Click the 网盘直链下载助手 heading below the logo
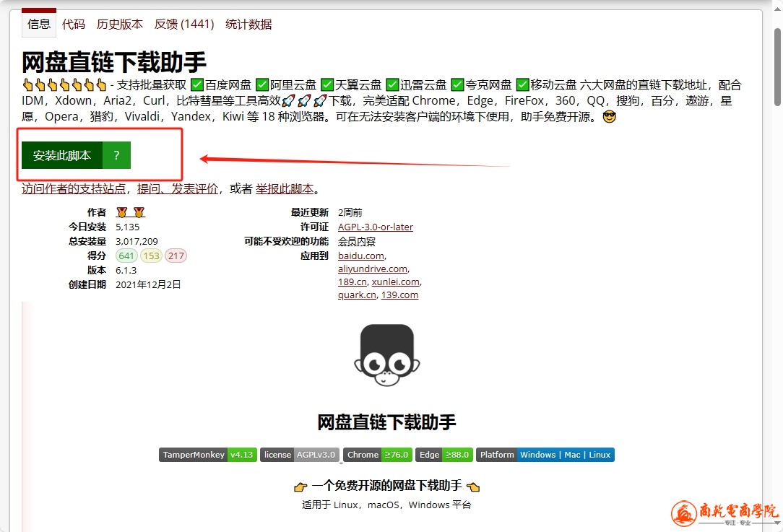 387,422
